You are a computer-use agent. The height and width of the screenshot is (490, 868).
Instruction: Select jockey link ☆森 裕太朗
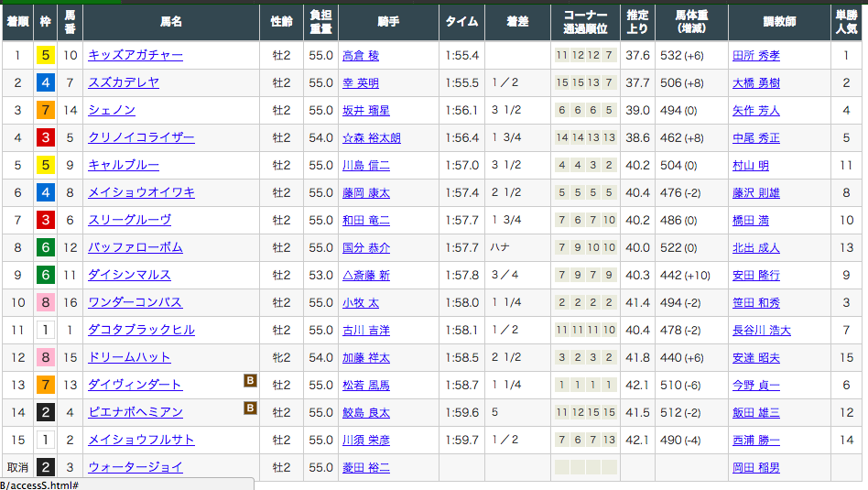(x=372, y=138)
